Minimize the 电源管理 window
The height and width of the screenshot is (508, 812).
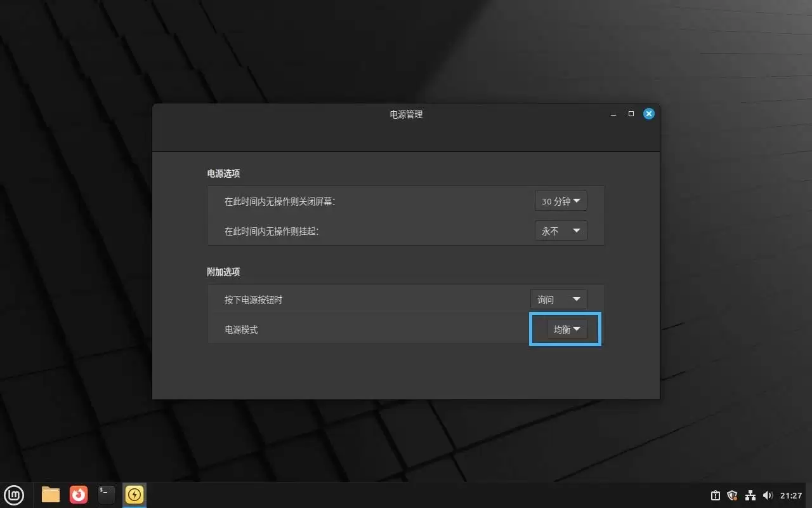tap(613, 114)
